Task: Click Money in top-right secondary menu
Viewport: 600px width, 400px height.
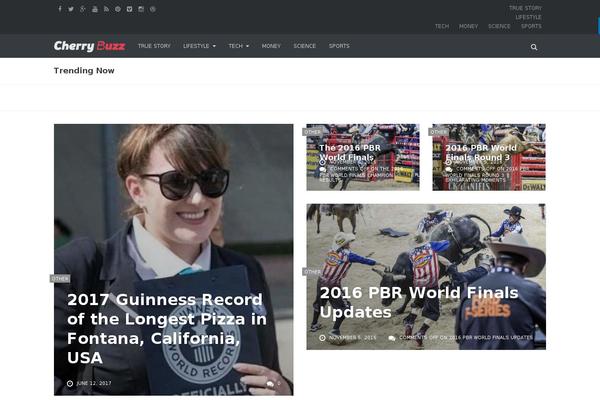Action: pos(468,26)
